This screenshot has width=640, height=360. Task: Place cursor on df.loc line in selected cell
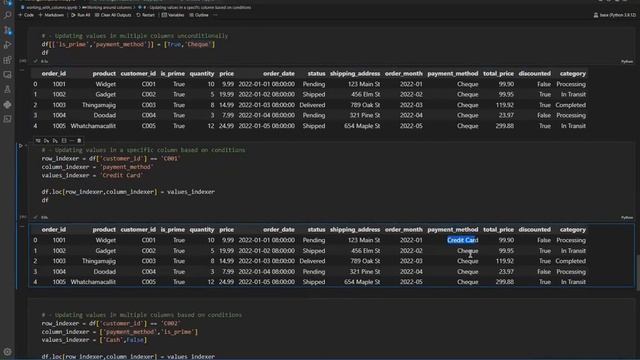point(128,192)
